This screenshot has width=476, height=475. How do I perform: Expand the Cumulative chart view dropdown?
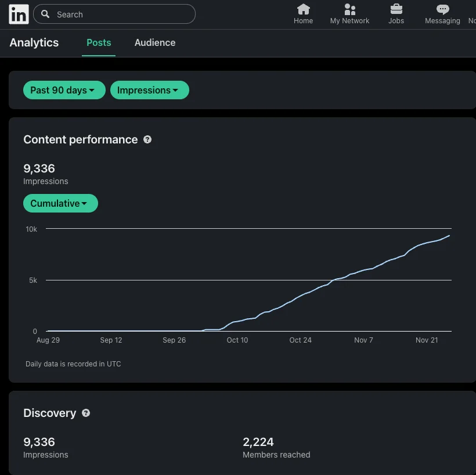click(60, 203)
